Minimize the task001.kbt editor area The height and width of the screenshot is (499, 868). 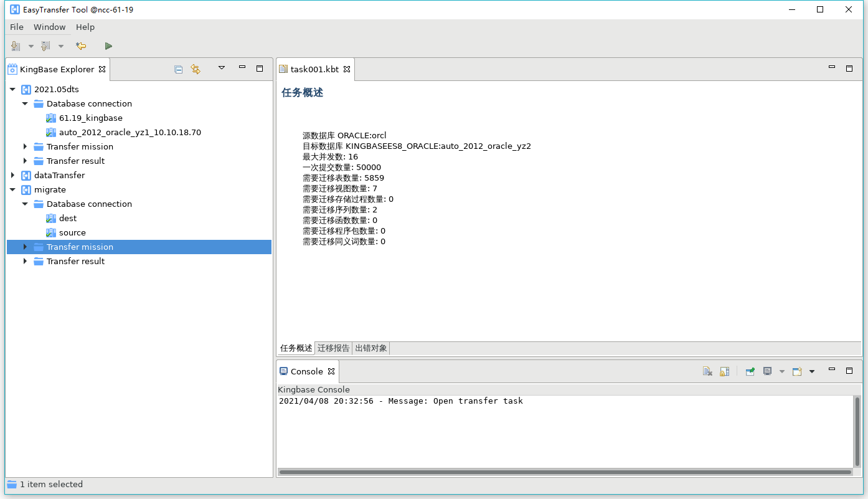[x=831, y=67]
